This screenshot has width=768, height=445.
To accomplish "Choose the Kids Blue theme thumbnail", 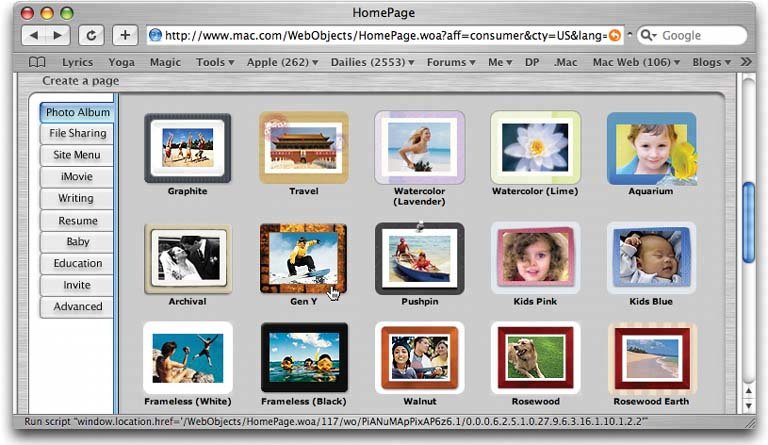I will [651, 258].
